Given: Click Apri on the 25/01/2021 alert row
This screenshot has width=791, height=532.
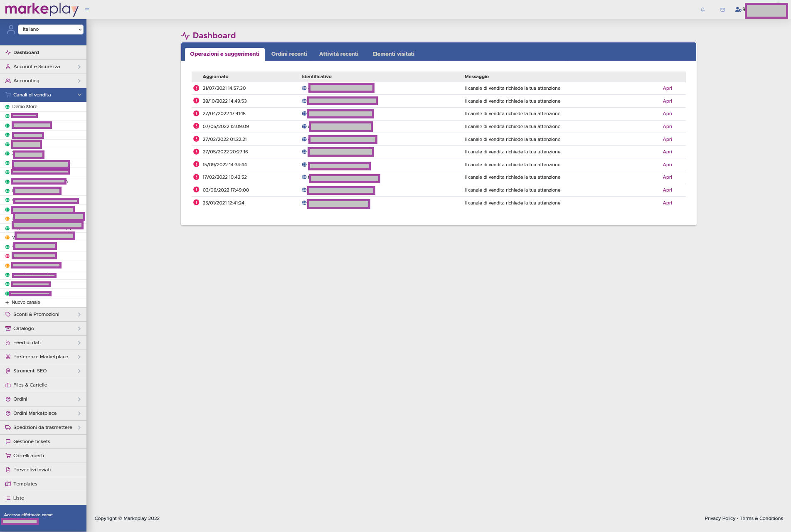Looking at the screenshot, I should (667, 203).
